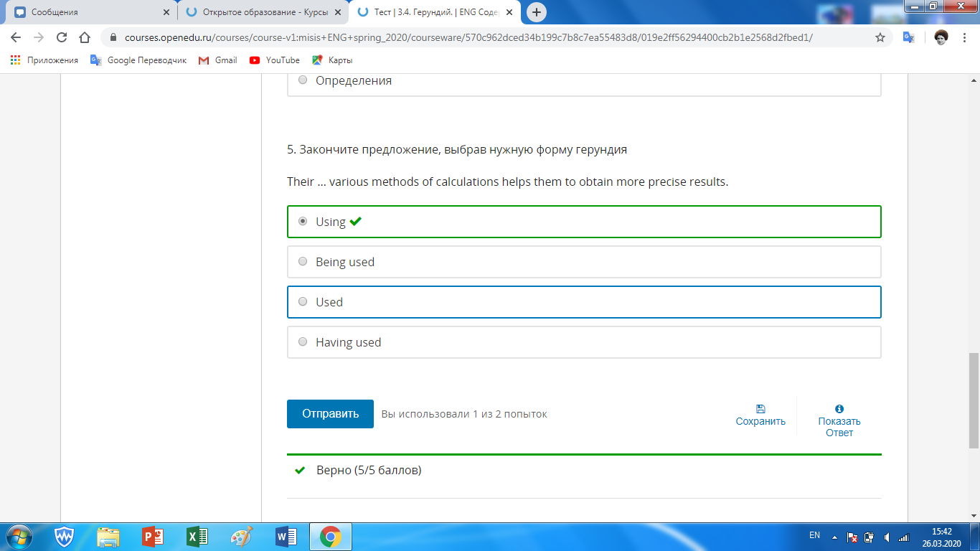Go forward in browser history
This screenshot has width=980, height=551.
coord(39,37)
